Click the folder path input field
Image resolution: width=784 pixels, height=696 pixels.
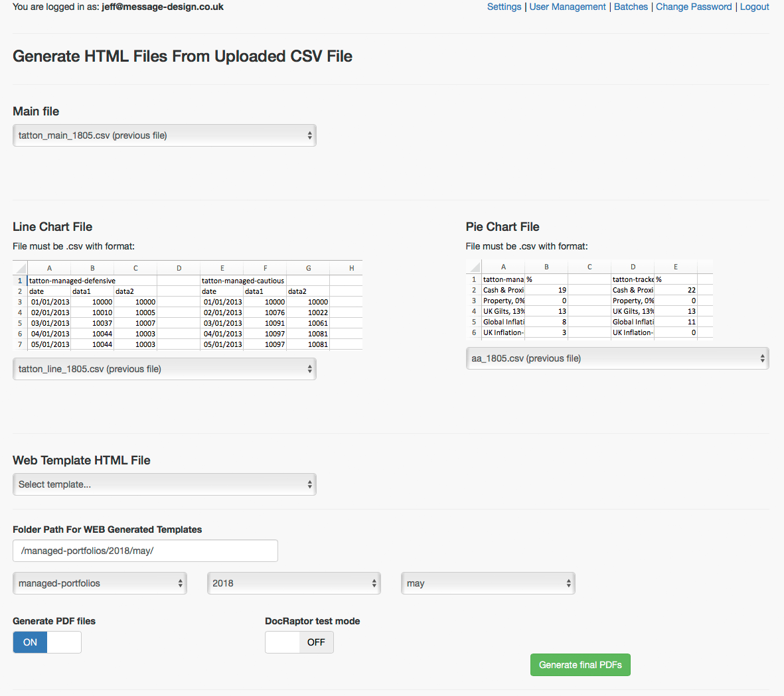point(145,551)
